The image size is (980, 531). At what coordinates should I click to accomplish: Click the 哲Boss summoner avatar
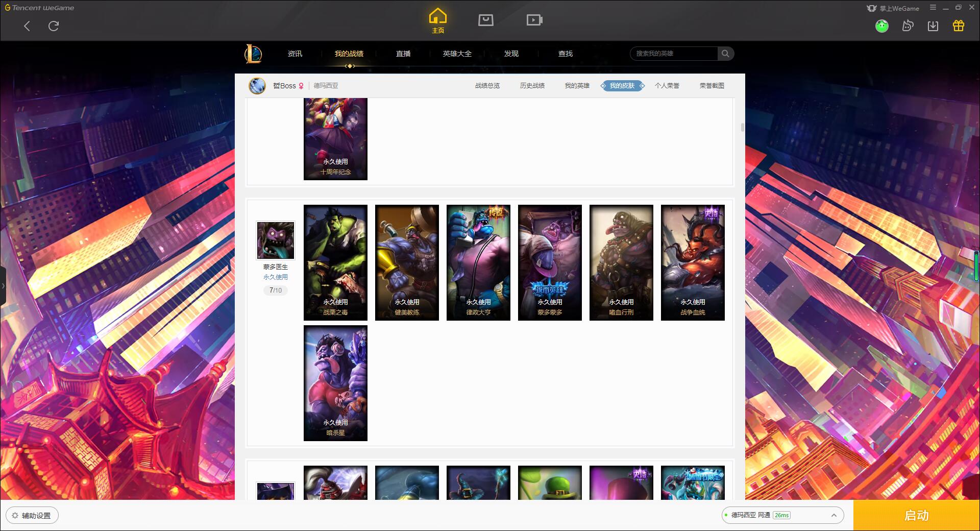257,86
